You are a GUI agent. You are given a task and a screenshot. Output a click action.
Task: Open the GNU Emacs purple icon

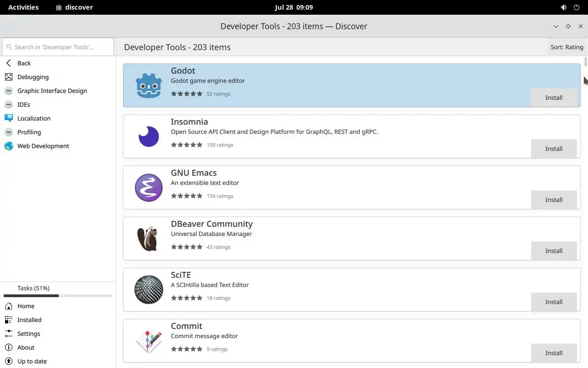149,188
